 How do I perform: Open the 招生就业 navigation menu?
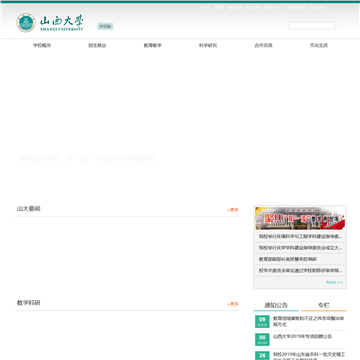pos(97,45)
